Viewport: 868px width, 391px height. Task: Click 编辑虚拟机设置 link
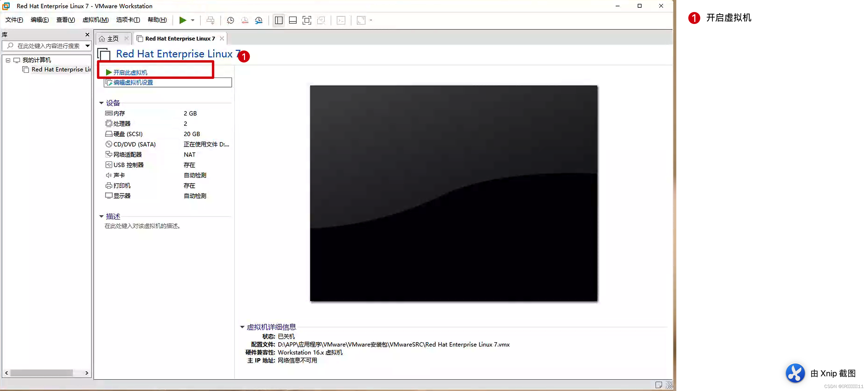click(133, 83)
